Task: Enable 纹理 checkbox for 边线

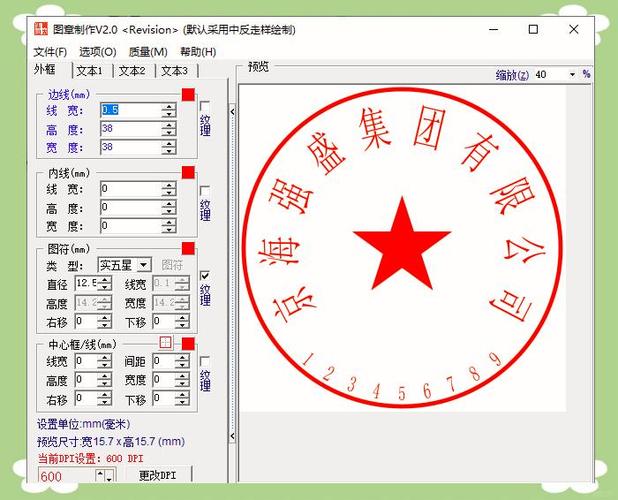Action: (205, 106)
